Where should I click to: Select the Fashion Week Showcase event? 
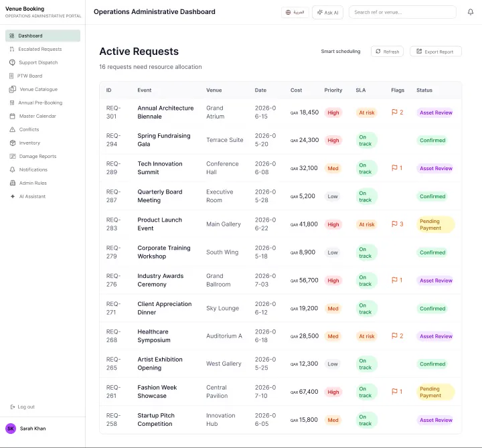pyautogui.click(x=157, y=392)
